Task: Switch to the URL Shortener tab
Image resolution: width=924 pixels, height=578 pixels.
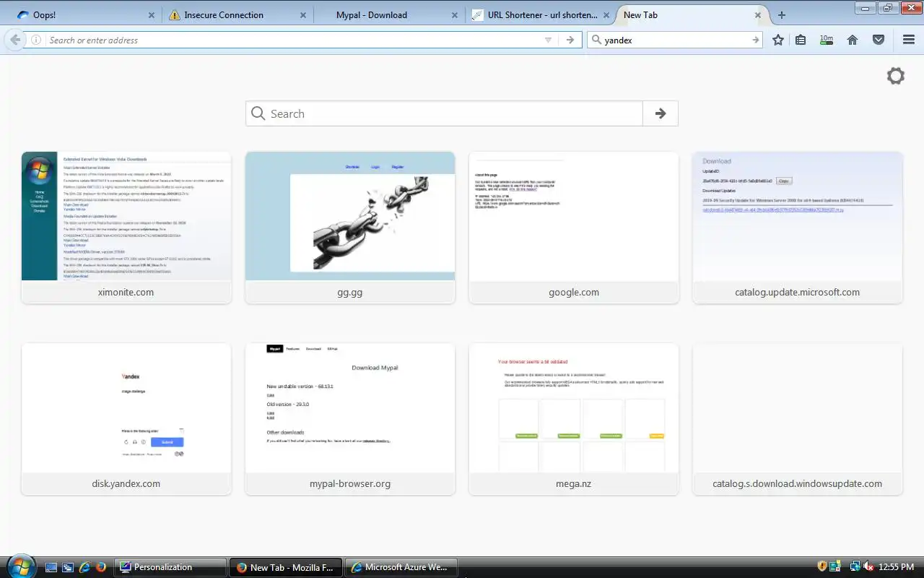Action: pos(539,15)
